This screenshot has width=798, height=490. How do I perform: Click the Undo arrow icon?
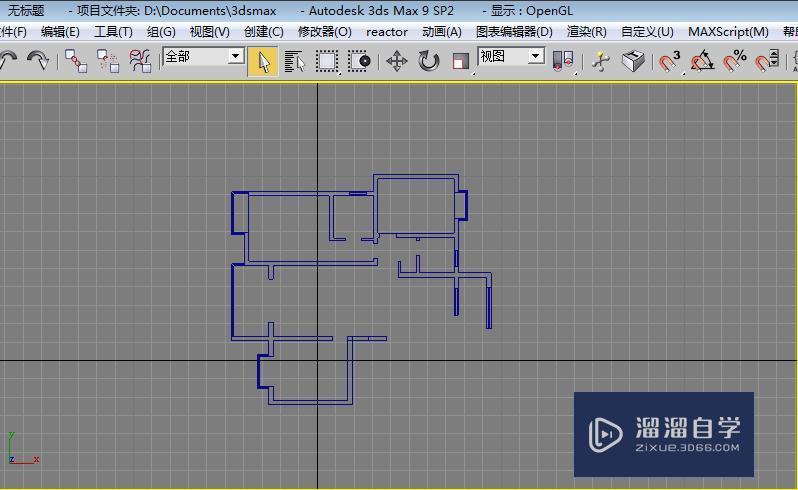pos(8,61)
